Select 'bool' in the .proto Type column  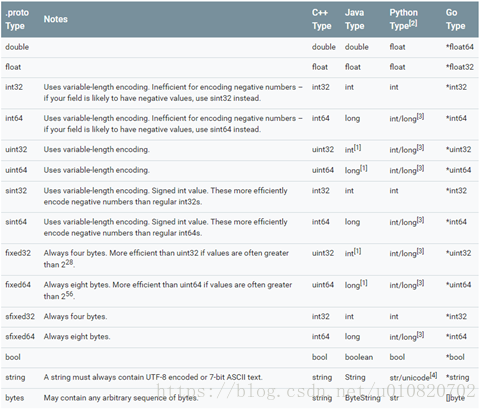click(13, 357)
